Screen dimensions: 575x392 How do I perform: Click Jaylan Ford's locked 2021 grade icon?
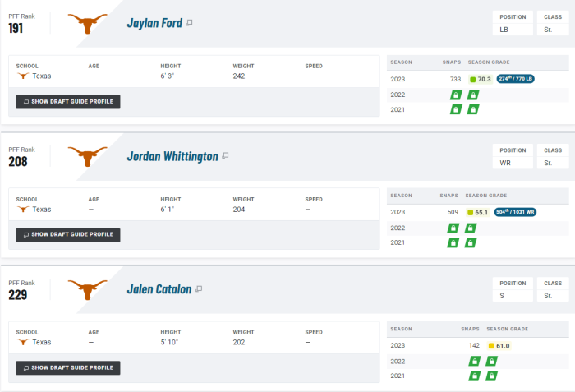coord(473,109)
